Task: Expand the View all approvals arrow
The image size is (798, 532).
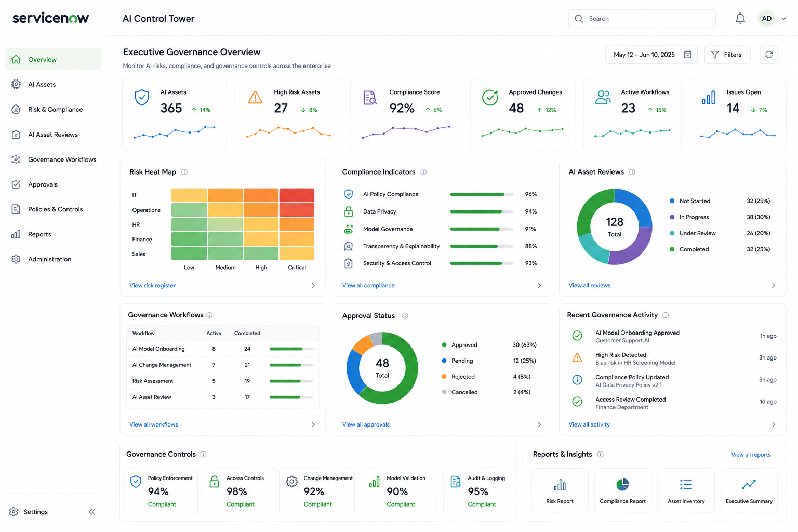Action: click(x=539, y=424)
